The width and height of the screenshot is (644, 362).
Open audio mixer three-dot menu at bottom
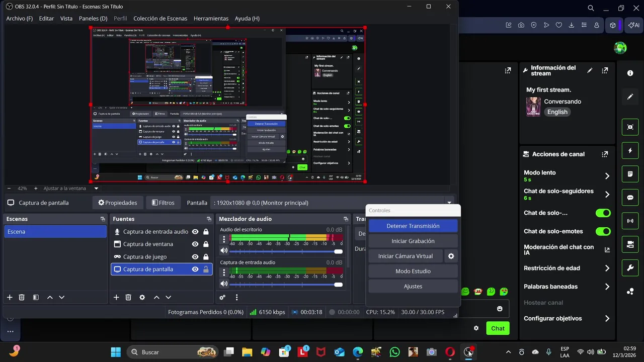(236, 297)
